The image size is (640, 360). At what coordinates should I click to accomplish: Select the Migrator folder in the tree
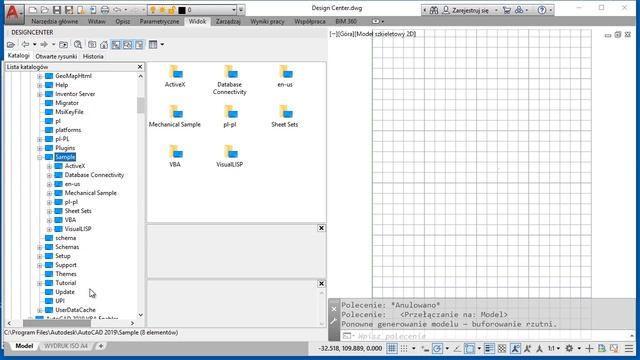tap(67, 103)
